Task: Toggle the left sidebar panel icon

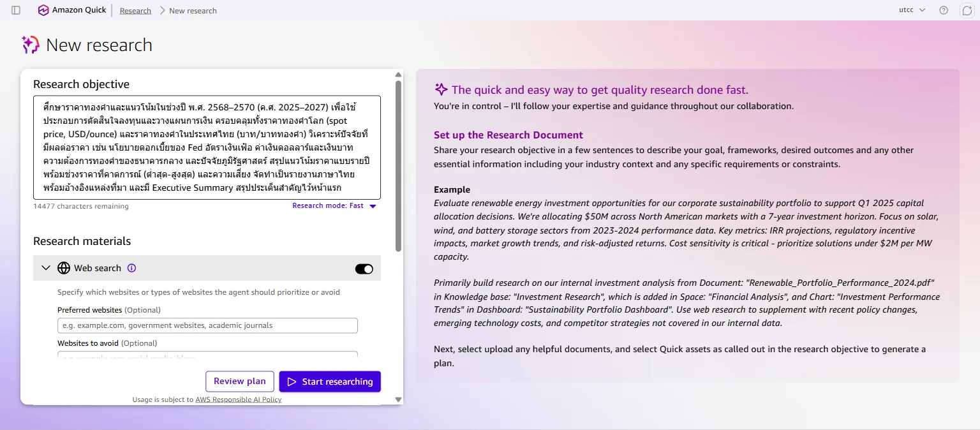Action: tap(16, 10)
